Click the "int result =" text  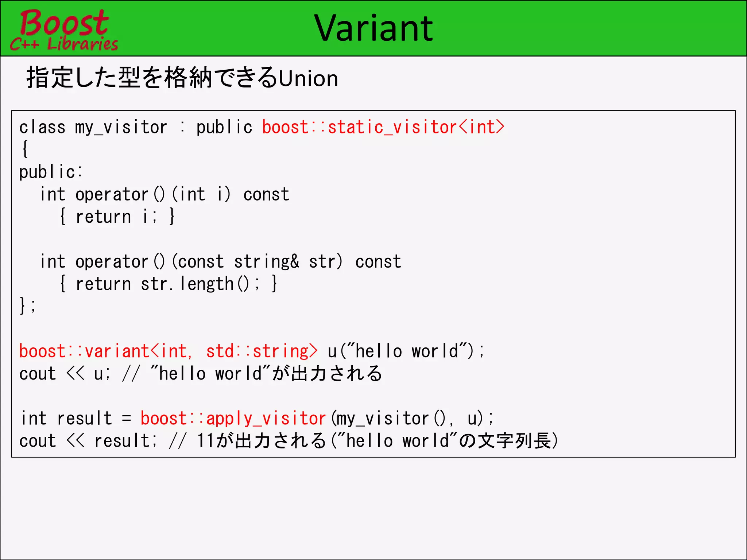pyautogui.click(x=76, y=418)
